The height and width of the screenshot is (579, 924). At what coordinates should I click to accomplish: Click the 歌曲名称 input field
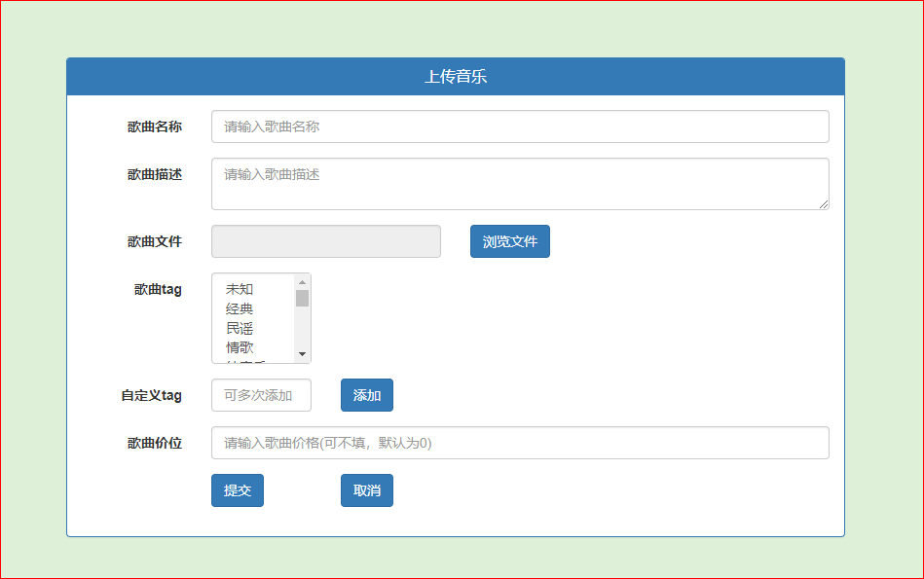pyautogui.click(x=520, y=127)
